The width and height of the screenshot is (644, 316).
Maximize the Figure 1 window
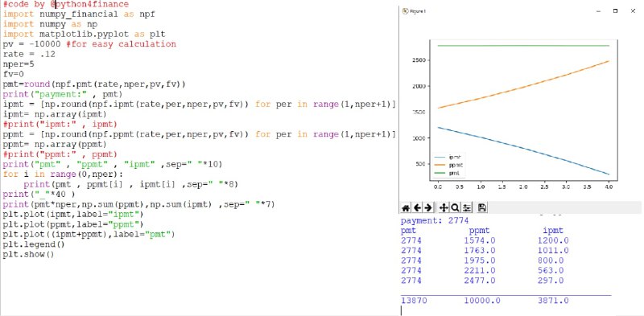pyautogui.click(x=615, y=11)
